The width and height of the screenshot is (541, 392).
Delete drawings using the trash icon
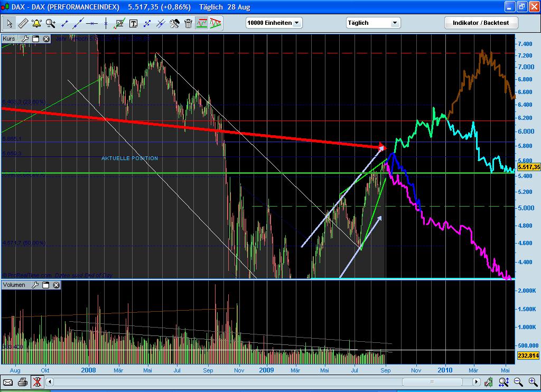[188, 23]
